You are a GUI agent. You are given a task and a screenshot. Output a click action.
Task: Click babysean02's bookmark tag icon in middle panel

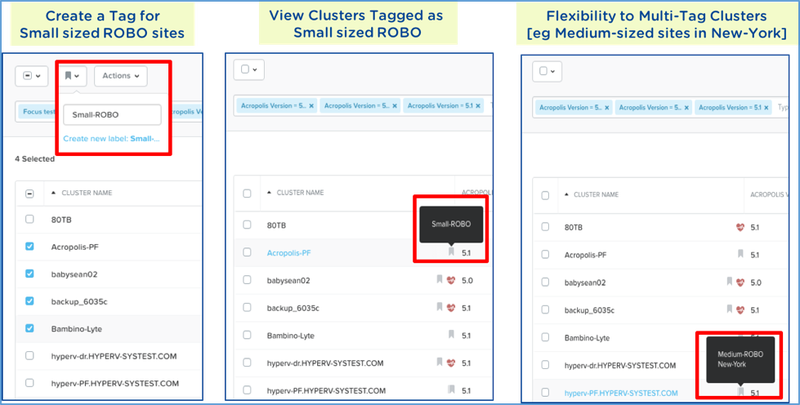pos(439,280)
